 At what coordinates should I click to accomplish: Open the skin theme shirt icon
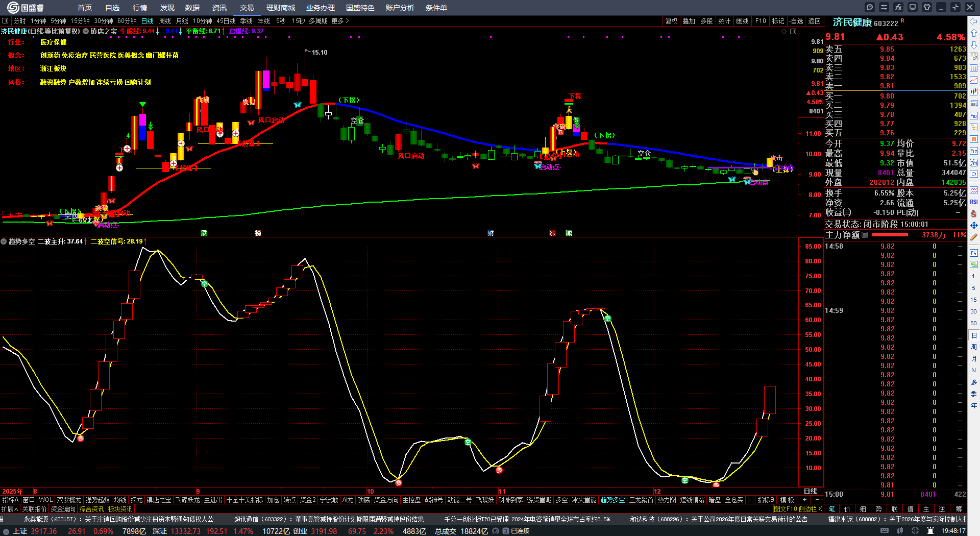(927, 7)
